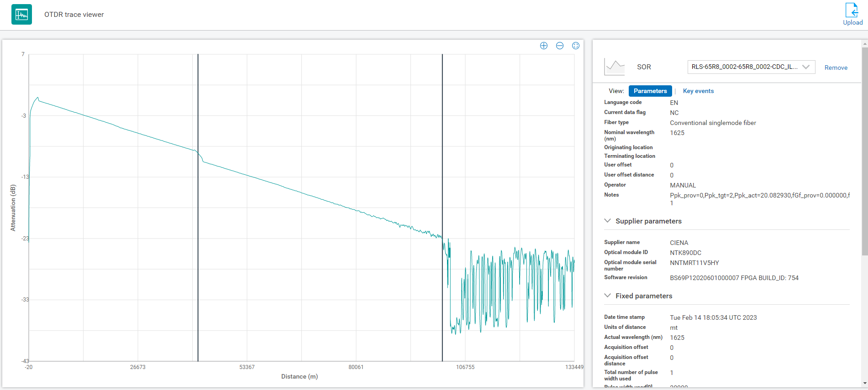Click the date stamp 'Tue Feb 14 18:05:34 UTC 2023'
868x390 pixels.
713,317
